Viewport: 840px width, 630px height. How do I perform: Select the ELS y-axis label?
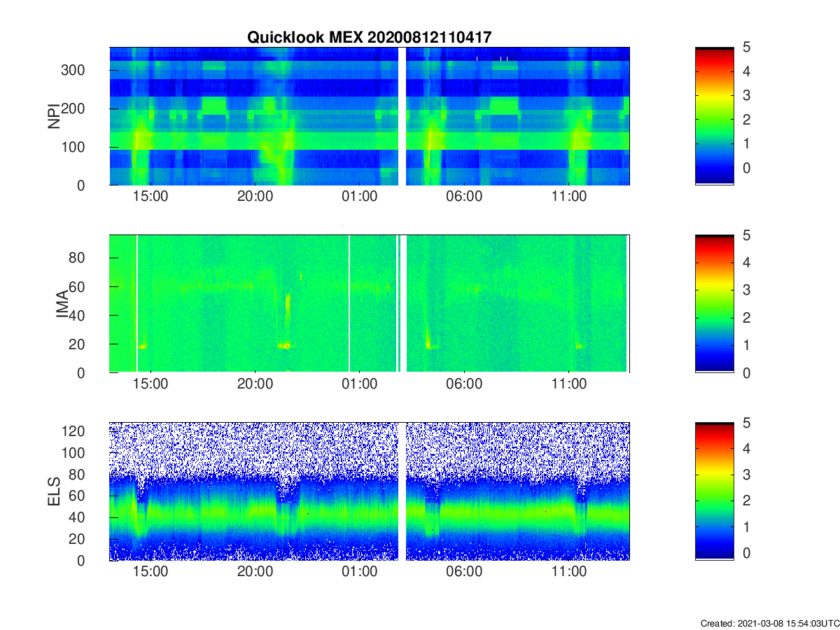pyautogui.click(x=53, y=491)
